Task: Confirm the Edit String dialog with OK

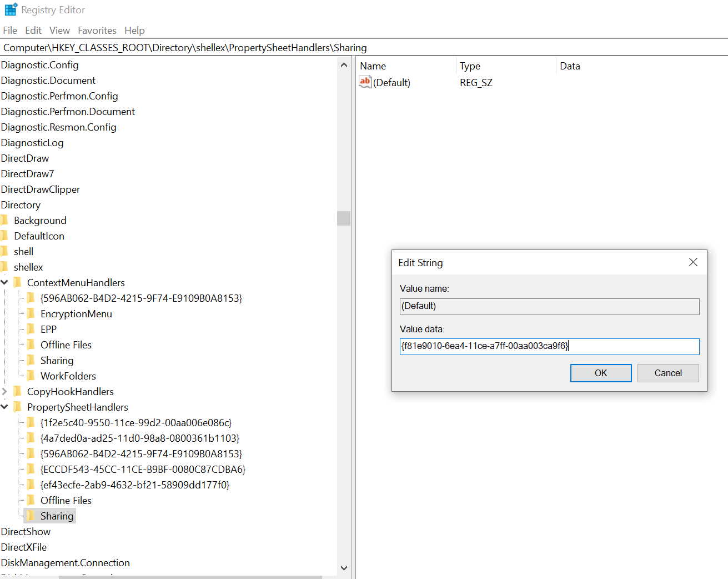Action: tap(601, 373)
